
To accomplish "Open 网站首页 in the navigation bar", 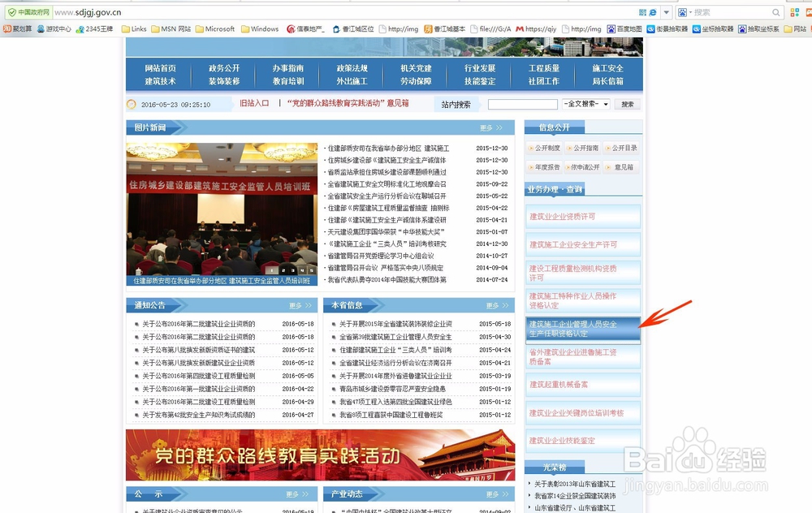I will [161, 68].
